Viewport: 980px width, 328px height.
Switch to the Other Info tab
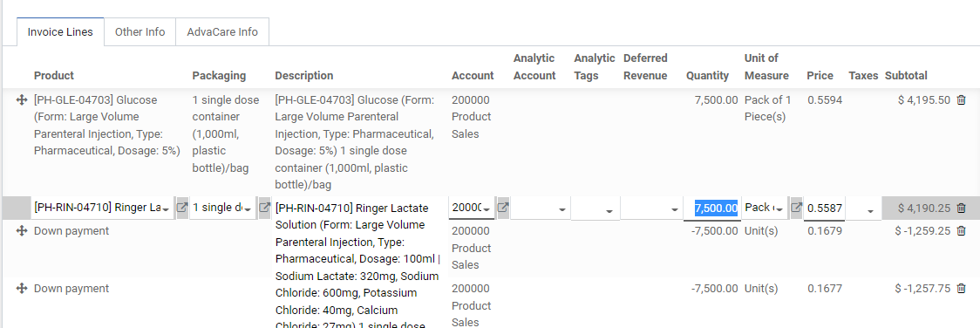coord(140,32)
